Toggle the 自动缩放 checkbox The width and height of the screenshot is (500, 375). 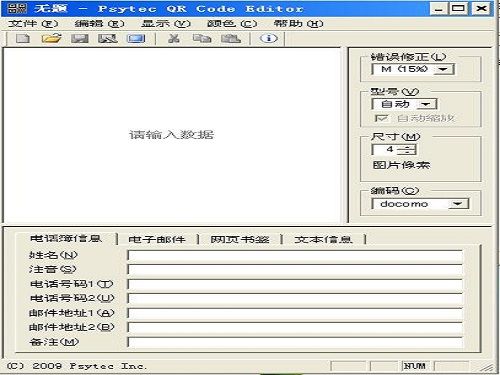point(381,118)
